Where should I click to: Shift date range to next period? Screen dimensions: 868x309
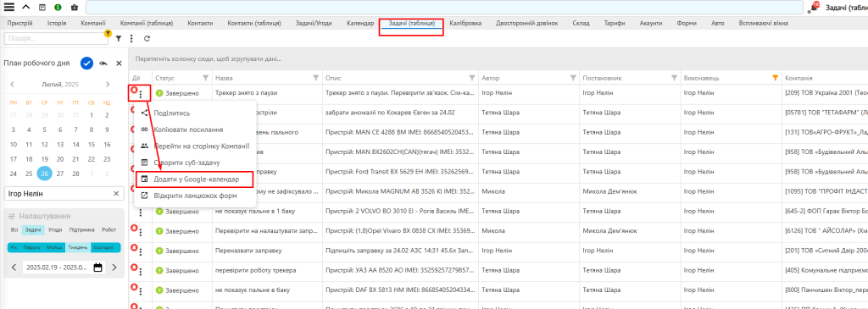click(114, 268)
